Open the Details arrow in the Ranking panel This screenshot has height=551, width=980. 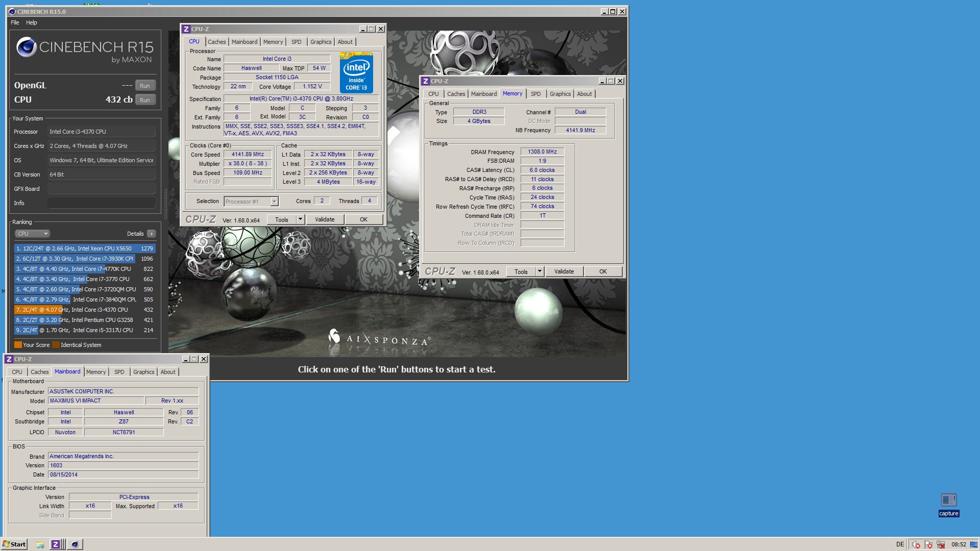[151, 234]
